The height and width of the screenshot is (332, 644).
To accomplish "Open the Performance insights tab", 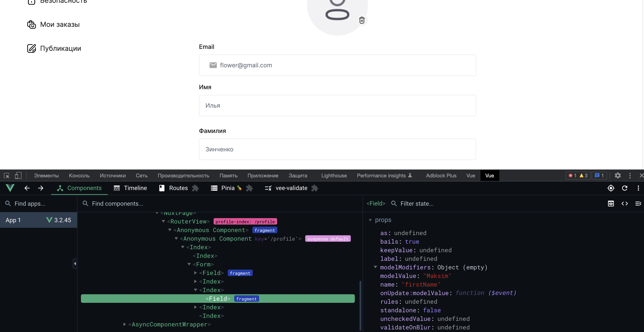I will [x=384, y=176].
